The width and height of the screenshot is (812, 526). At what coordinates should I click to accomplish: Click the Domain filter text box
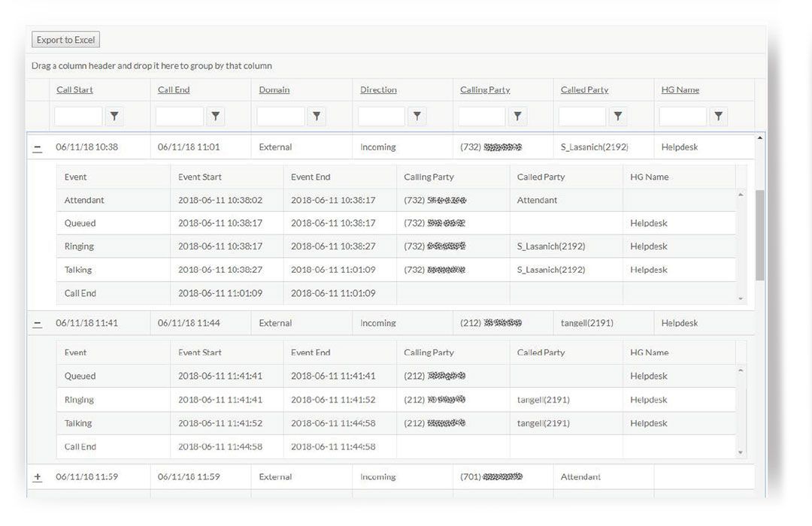[x=282, y=116]
